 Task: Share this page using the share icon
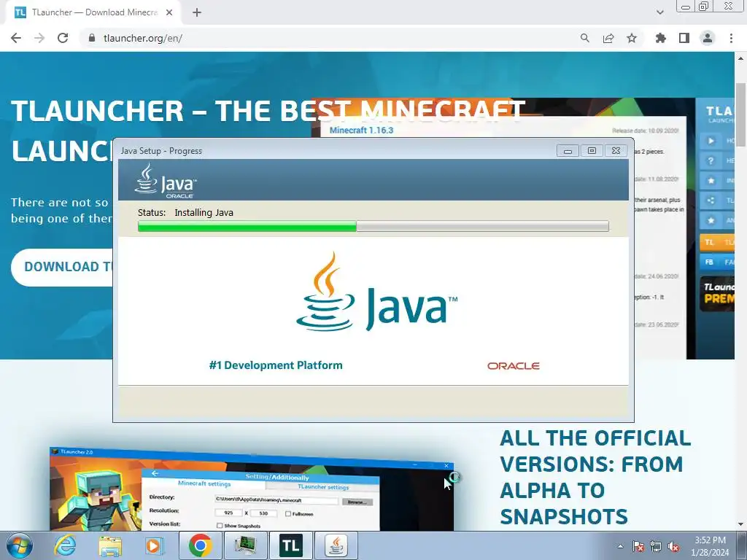click(608, 38)
